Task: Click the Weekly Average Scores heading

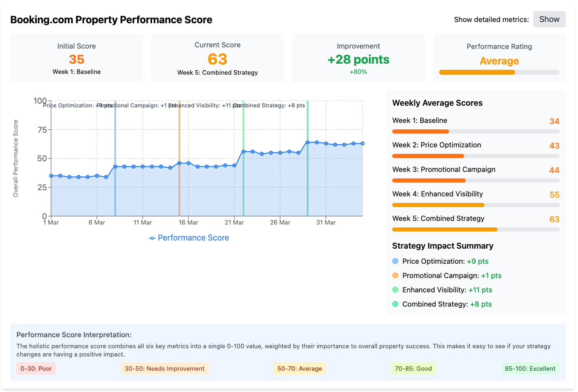Action: (437, 103)
